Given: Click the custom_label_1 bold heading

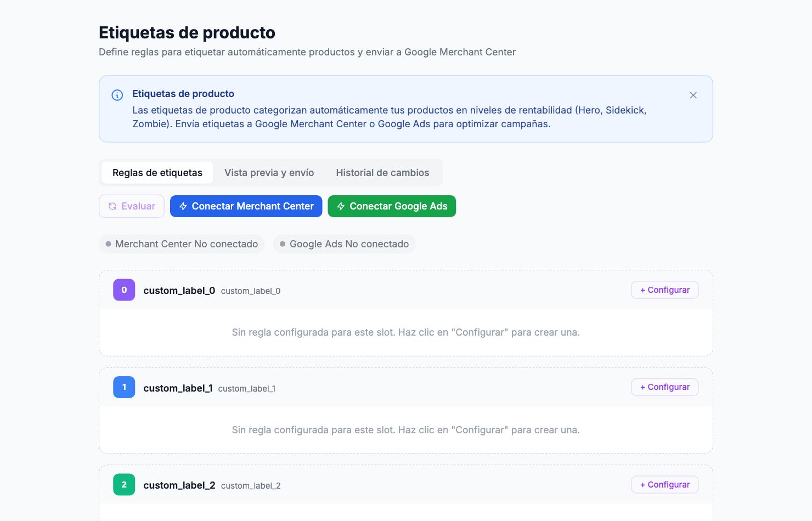Looking at the screenshot, I should pyautogui.click(x=178, y=388).
